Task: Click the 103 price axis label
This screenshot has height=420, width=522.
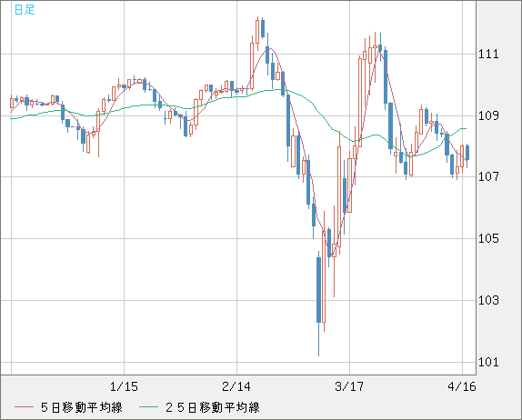Action: (488, 300)
